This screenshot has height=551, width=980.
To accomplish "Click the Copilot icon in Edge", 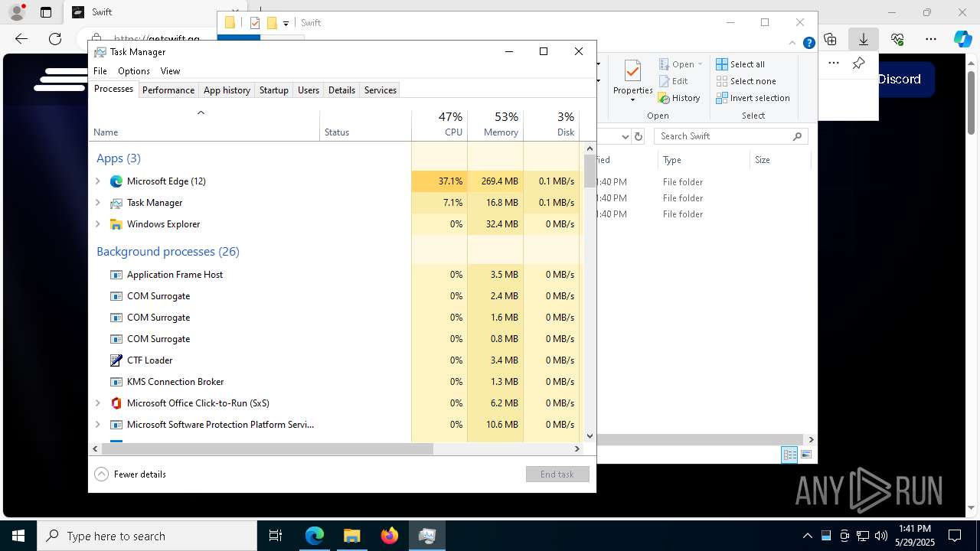I will tap(962, 39).
